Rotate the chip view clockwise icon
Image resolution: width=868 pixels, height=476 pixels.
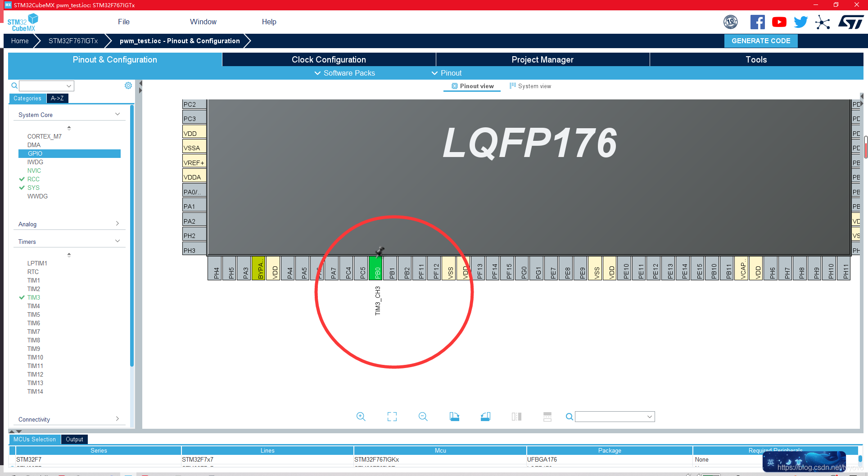tap(454, 417)
